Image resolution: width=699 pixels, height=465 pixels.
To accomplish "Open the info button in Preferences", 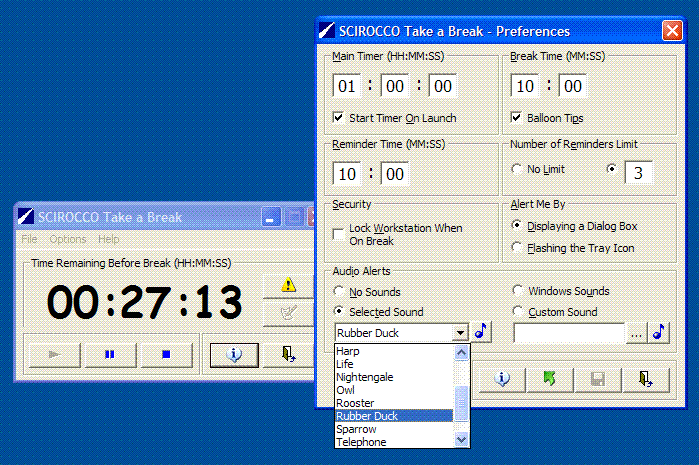I will click(502, 379).
